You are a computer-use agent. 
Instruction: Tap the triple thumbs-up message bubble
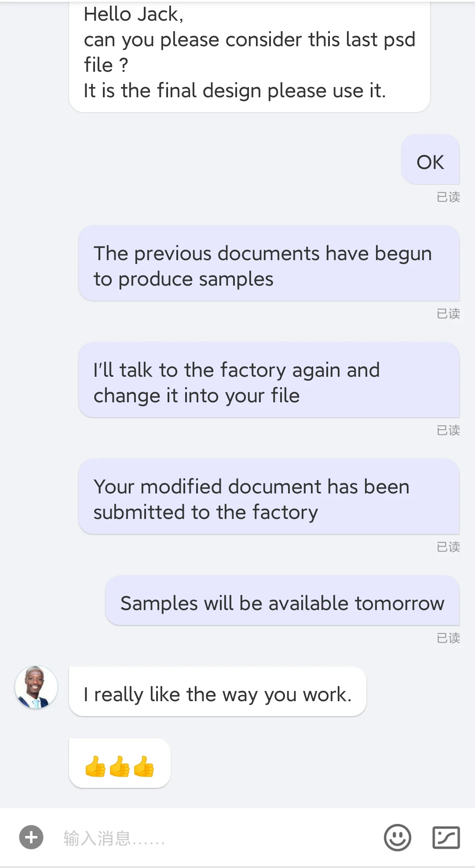coord(120,765)
